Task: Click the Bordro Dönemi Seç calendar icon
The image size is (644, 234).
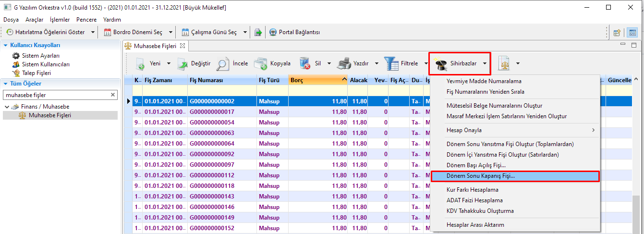Action: pos(108,32)
